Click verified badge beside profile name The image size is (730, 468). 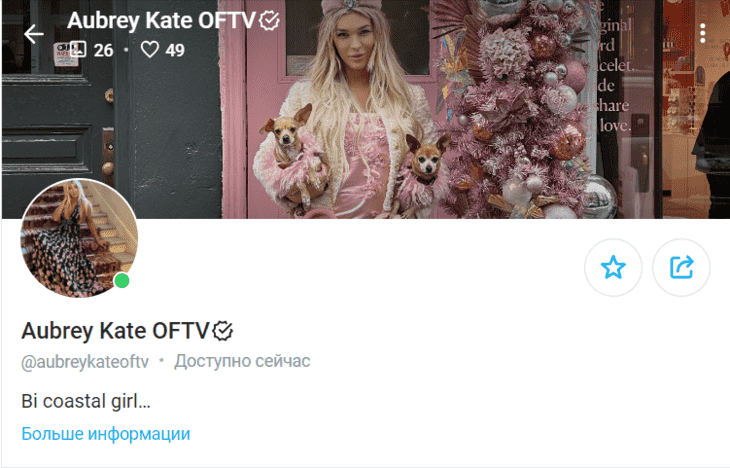click(x=223, y=331)
